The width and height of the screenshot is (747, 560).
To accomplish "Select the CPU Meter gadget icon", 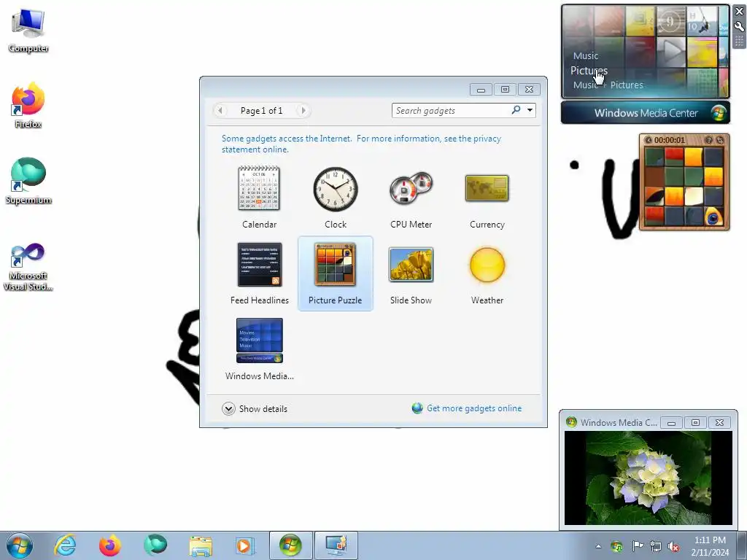I will pos(411,188).
